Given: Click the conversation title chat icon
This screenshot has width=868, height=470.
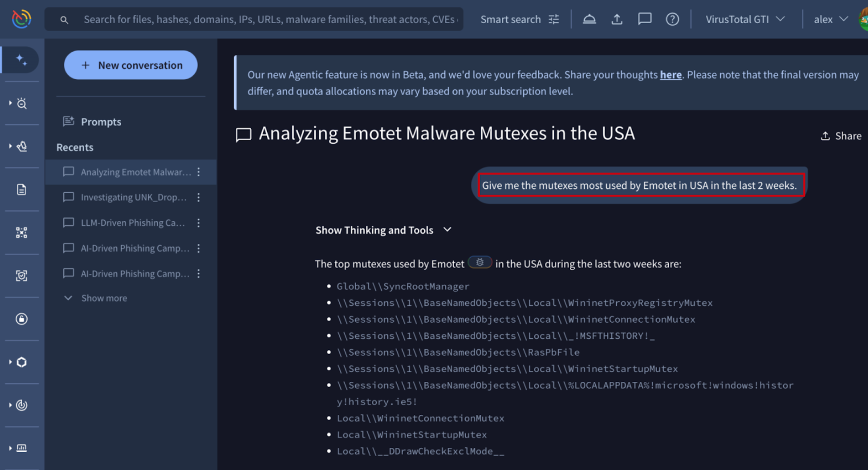Looking at the screenshot, I should 243,134.
